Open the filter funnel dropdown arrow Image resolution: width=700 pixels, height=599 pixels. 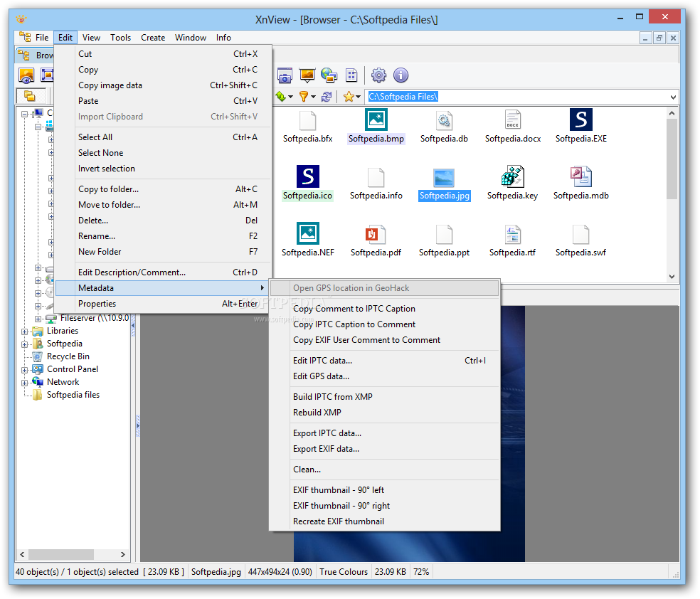314,97
